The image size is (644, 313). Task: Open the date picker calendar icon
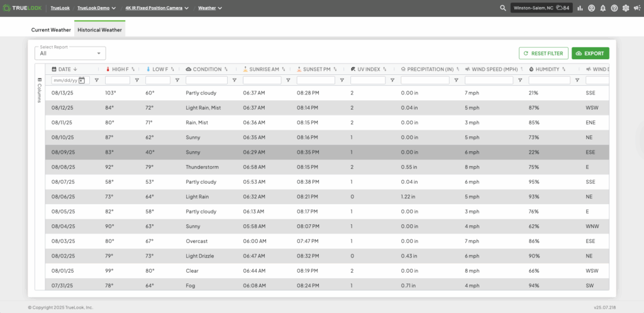click(x=81, y=80)
